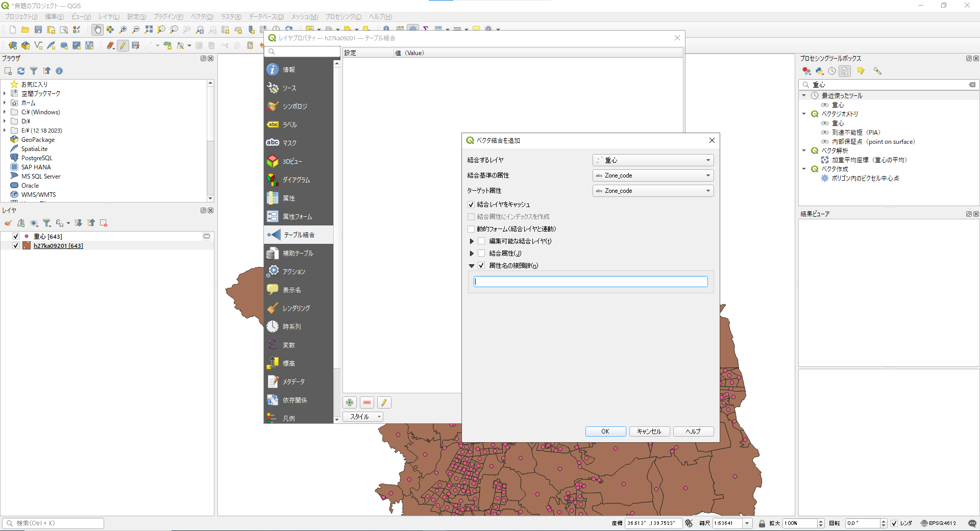The image size is (980, 531).
Task: Open the ダイアグラム (Diagrams) section
Action: point(296,180)
